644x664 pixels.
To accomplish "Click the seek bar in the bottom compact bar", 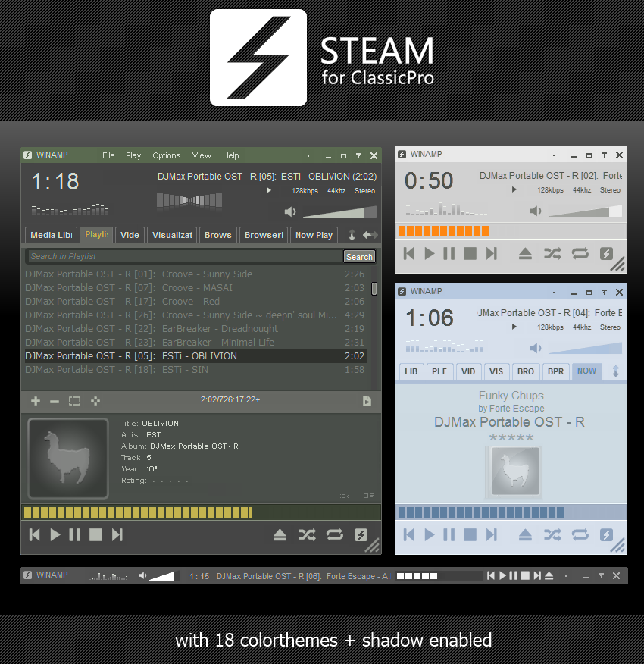I will [439, 576].
